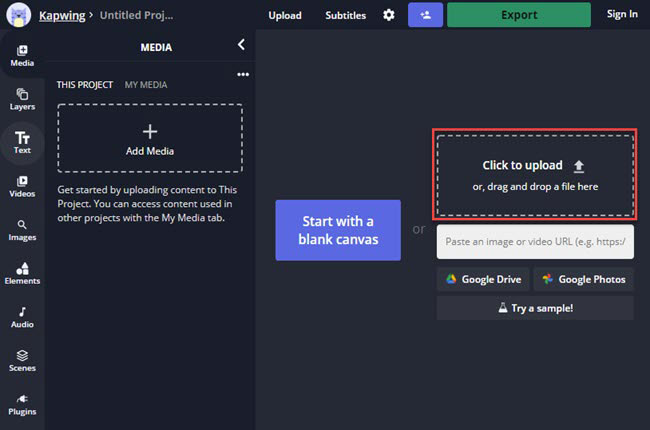The height and width of the screenshot is (430, 650).
Task: Click the purple add collaborator icon
Action: tap(425, 15)
